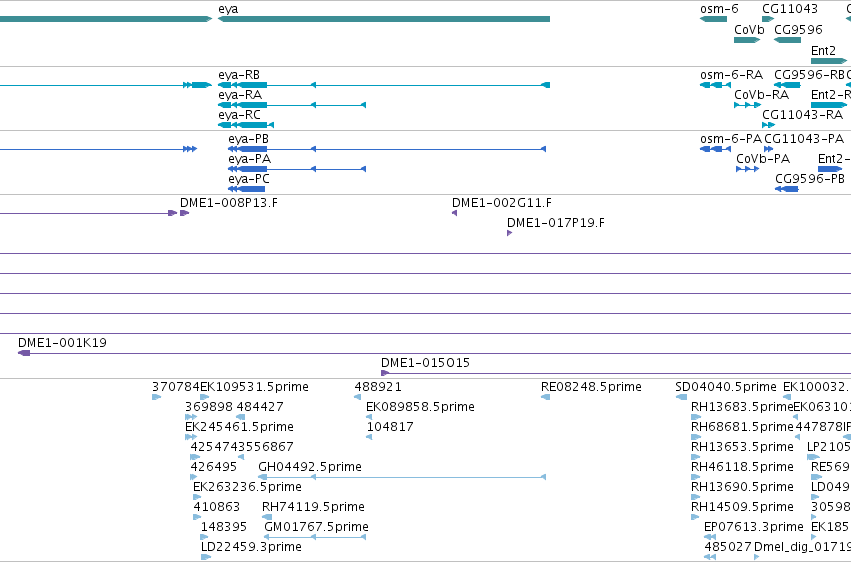
Task: Click the eya-RA transcript label
Action: point(240,95)
